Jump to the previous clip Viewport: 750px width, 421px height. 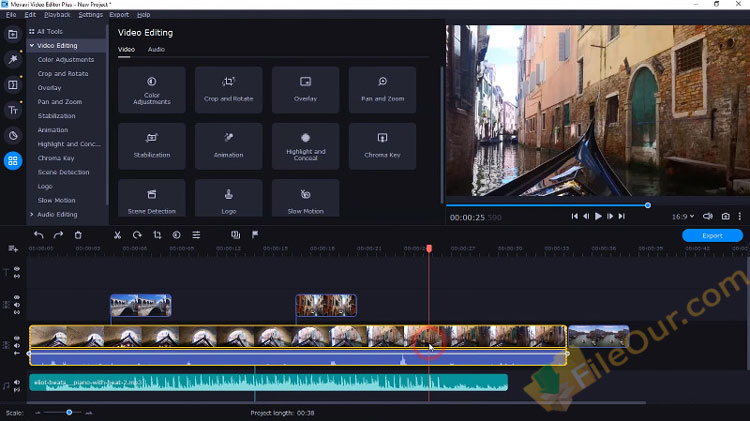coord(574,216)
